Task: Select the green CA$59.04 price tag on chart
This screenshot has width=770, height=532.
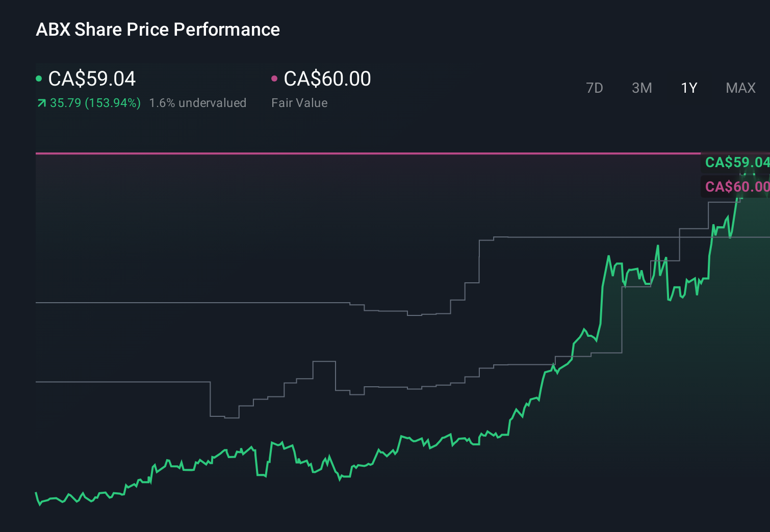Action: coord(737,163)
